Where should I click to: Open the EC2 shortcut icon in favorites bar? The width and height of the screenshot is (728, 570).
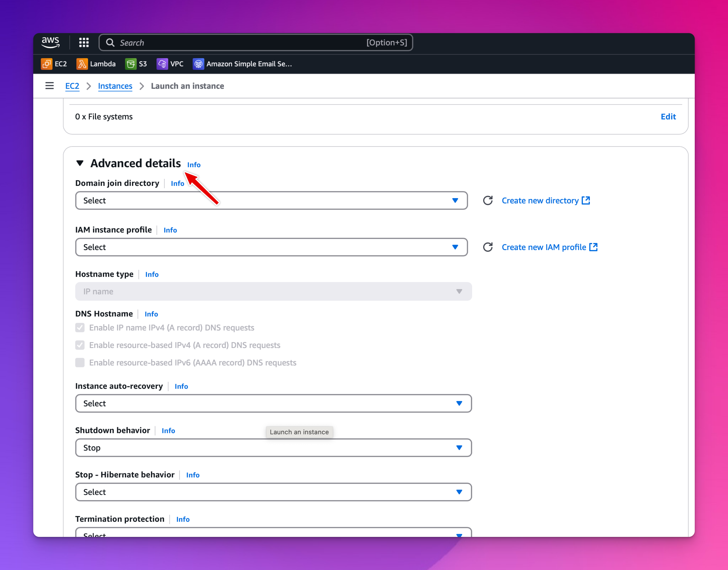click(46, 64)
